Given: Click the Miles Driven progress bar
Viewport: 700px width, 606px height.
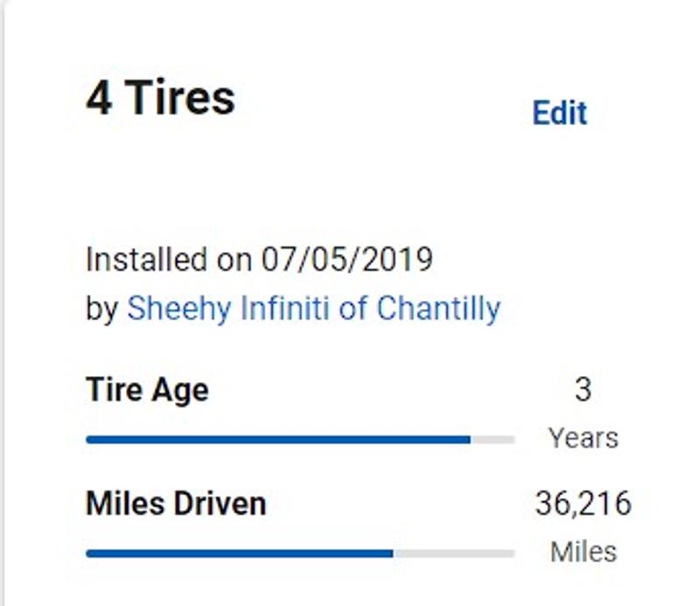Looking at the screenshot, I should 299,554.
